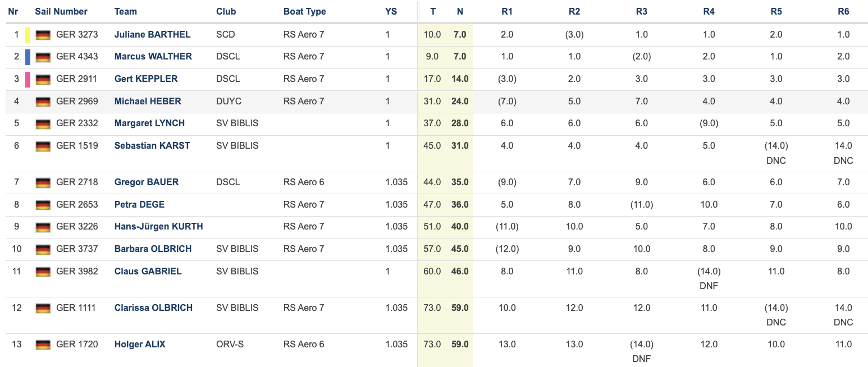The width and height of the screenshot is (868, 367).
Task: Click the flag icon for GER 3982
Action: [43, 272]
